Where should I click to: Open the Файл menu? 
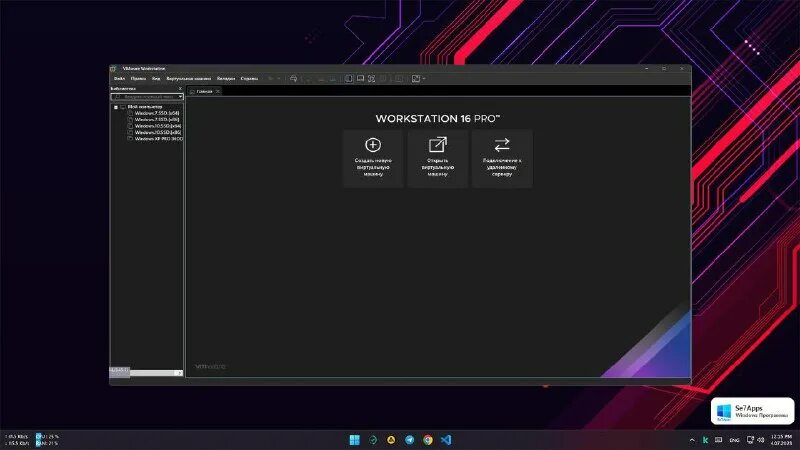(x=119, y=79)
